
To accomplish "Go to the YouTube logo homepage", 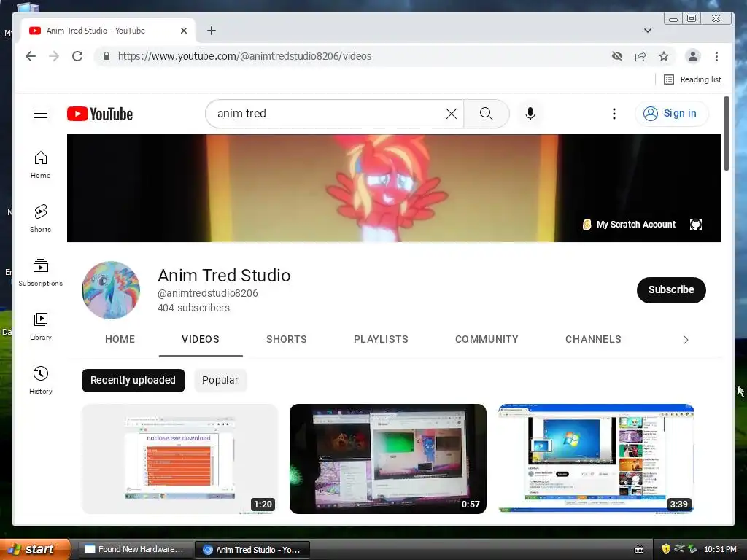I will pos(100,114).
